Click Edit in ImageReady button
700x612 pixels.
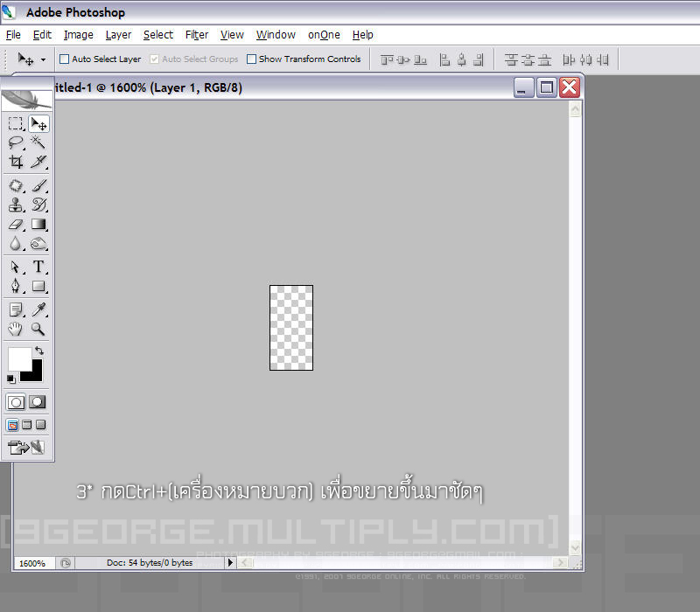click(27, 447)
